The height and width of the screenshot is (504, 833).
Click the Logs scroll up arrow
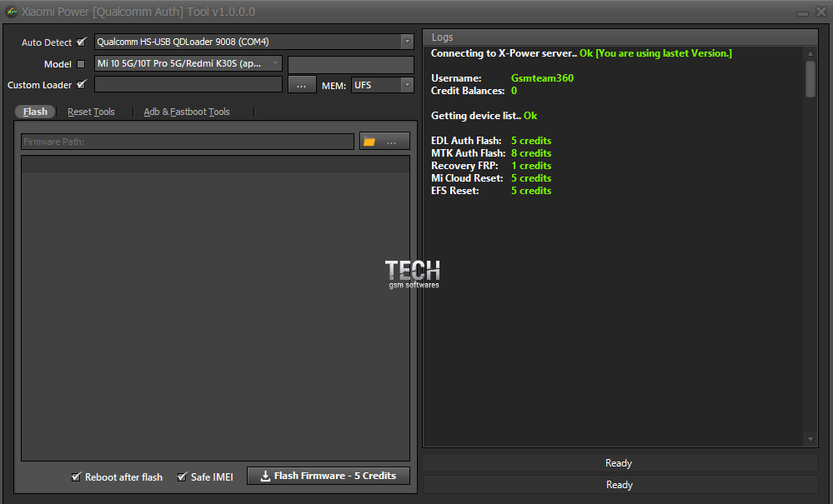tap(810, 53)
